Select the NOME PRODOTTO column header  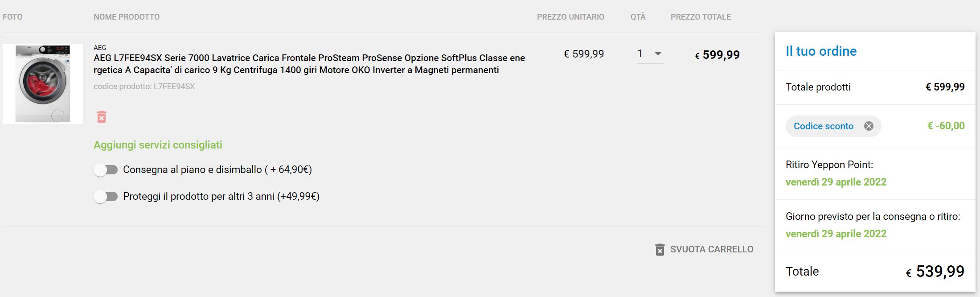coord(127,17)
